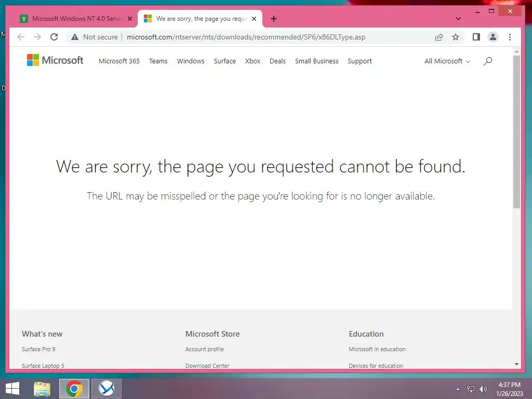The height and width of the screenshot is (399, 532).
Task: Click the 'Education' footer heading
Action: point(366,334)
